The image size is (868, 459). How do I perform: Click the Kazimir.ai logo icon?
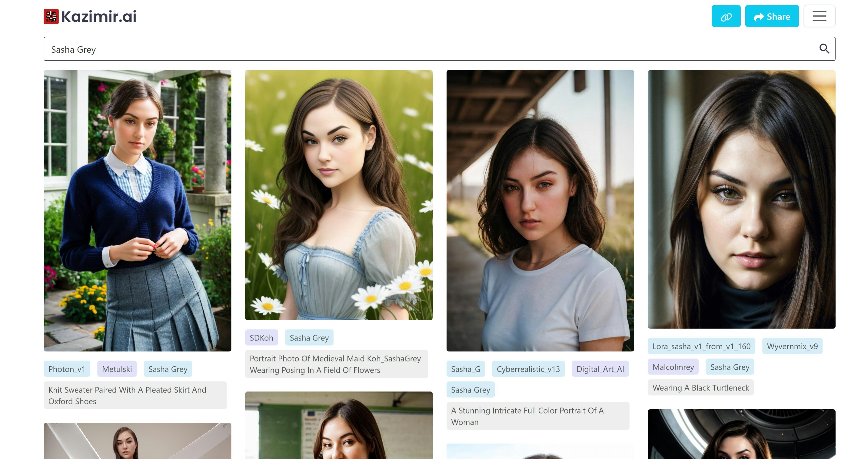(x=51, y=17)
